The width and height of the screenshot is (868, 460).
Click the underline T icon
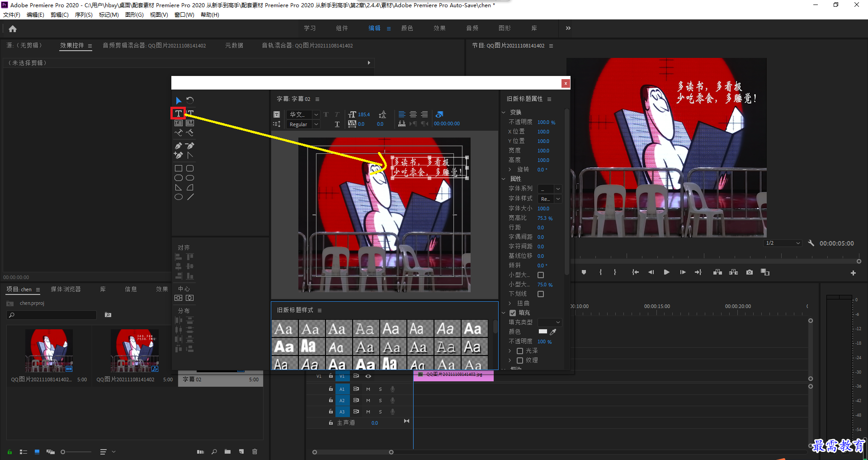337,124
